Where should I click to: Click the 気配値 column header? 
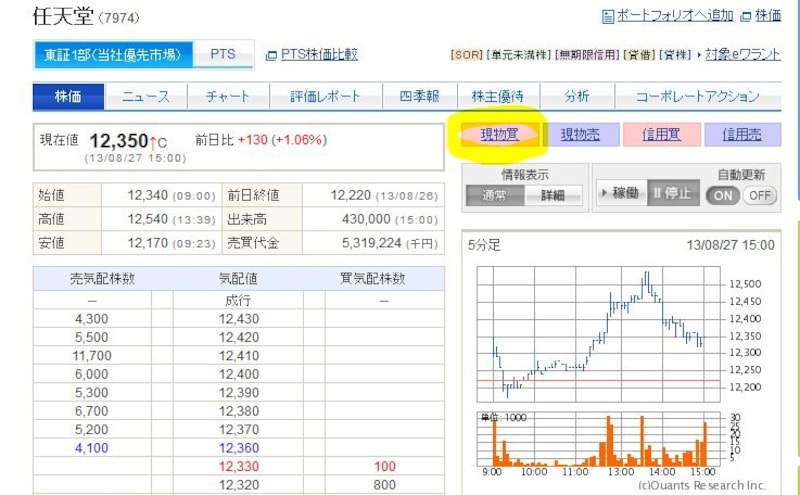click(238, 278)
